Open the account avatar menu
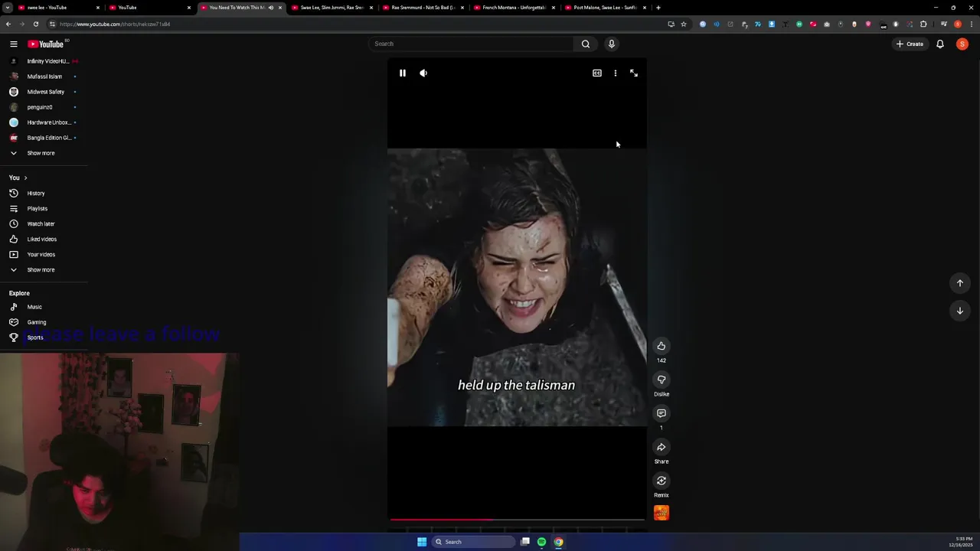Viewport: 980px width, 551px height. pyautogui.click(x=962, y=44)
